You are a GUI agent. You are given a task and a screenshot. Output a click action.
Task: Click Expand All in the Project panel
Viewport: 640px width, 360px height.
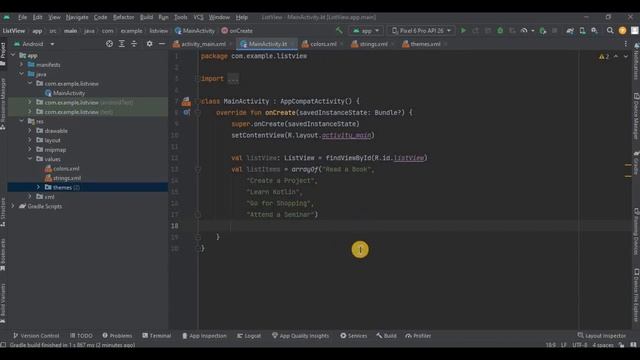pos(122,44)
